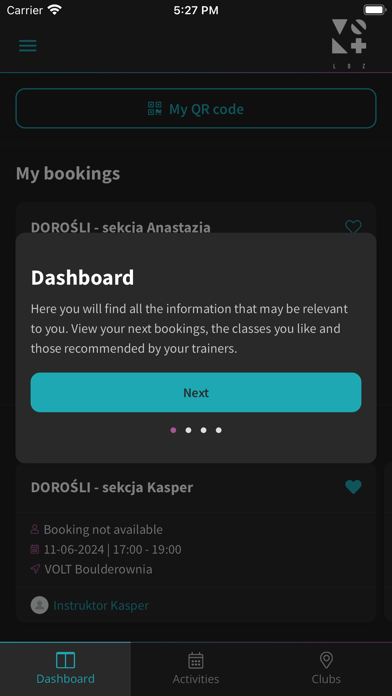392x696 pixels.
Task: Select the second pagination dot
Action: 188,430
